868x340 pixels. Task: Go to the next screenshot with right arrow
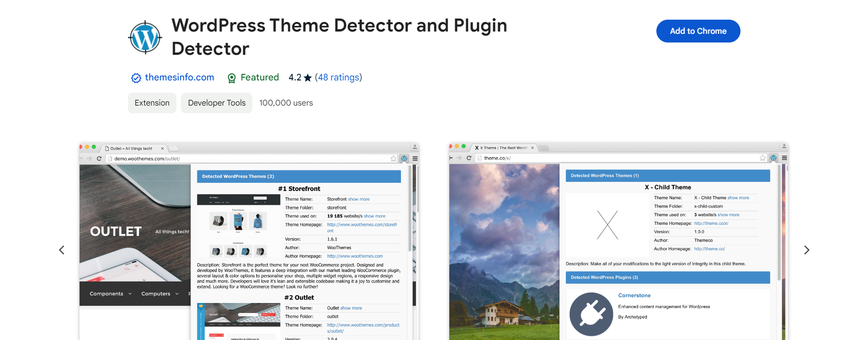[x=807, y=250]
